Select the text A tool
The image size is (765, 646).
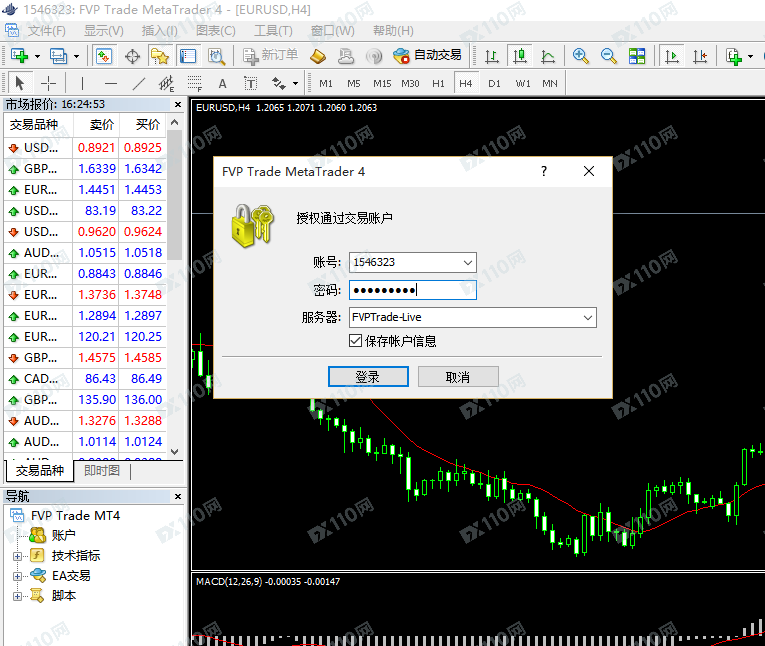(x=222, y=83)
